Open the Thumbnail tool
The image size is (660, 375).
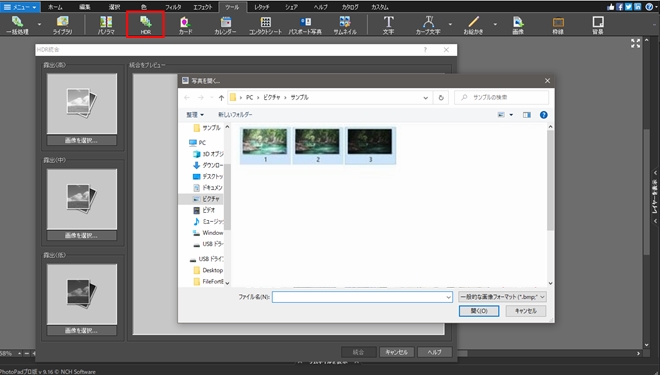(x=345, y=24)
